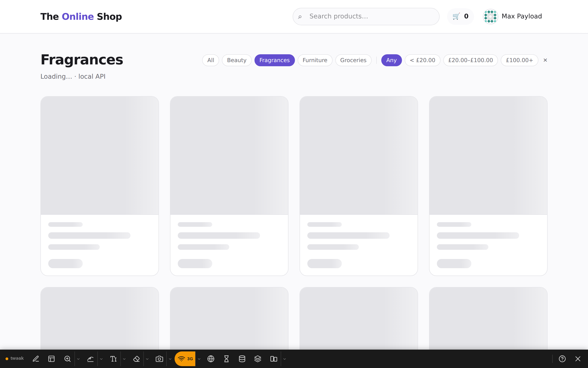Open the layers stack tool
This screenshot has width=588, height=368.
[258, 359]
